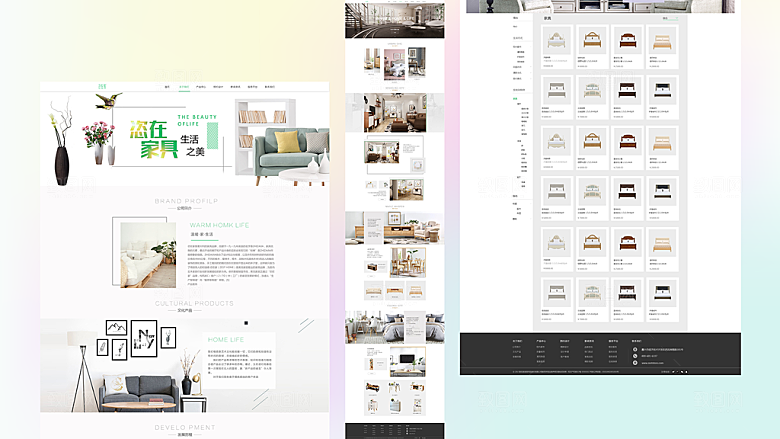Image resolution: width=780 pixels, height=439 pixels.
Task: Open the wooden dining set photo in the middle page
Action: click(x=407, y=263)
